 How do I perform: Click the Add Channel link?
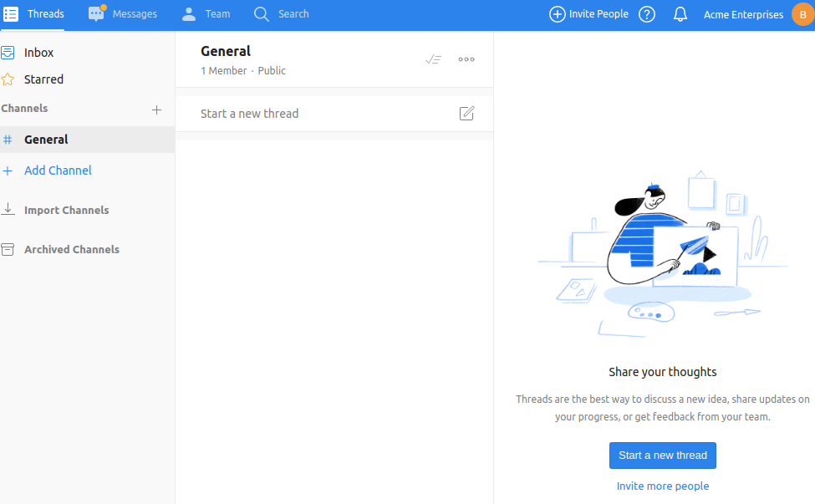(58, 171)
